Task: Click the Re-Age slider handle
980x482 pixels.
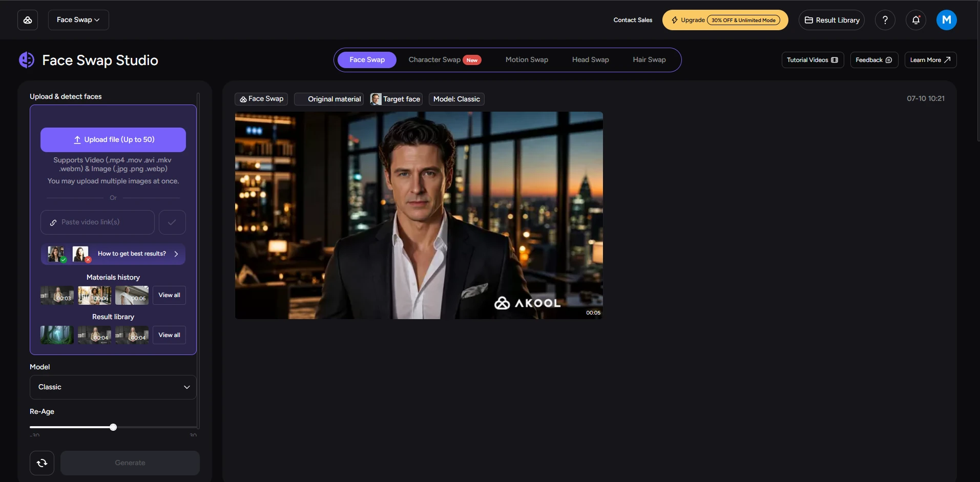Action: [x=113, y=427]
